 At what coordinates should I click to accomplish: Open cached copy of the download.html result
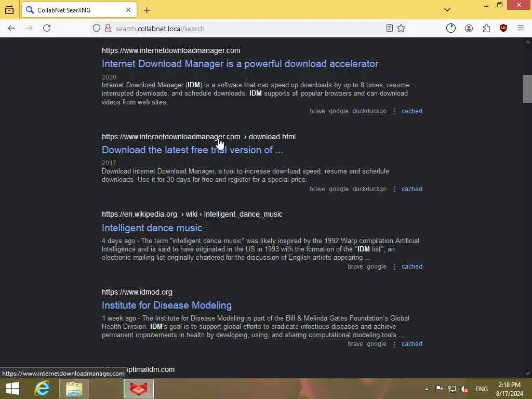coord(412,189)
